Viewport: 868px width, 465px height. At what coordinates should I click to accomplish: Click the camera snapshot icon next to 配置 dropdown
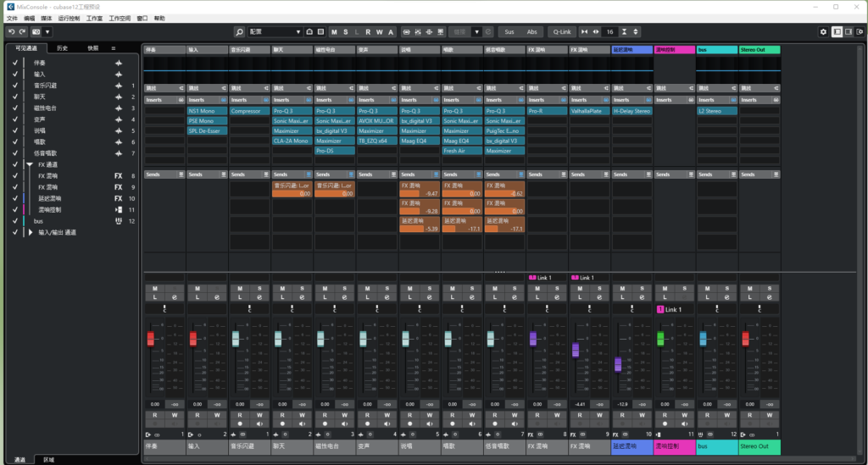pos(309,31)
